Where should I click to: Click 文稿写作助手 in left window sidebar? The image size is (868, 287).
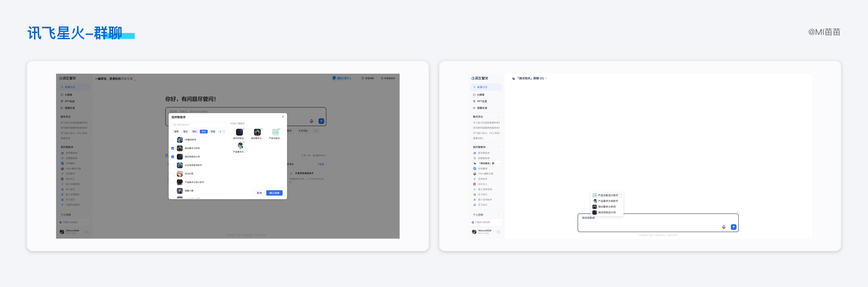tap(71, 205)
